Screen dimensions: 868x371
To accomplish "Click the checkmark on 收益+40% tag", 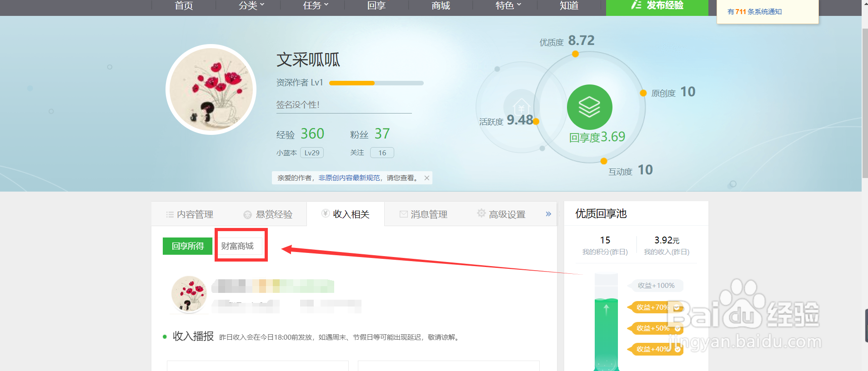I will tap(677, 349).
